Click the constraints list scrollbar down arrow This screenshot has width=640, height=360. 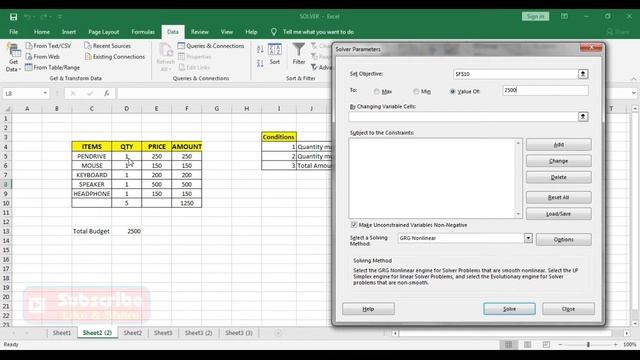(518, 214)
